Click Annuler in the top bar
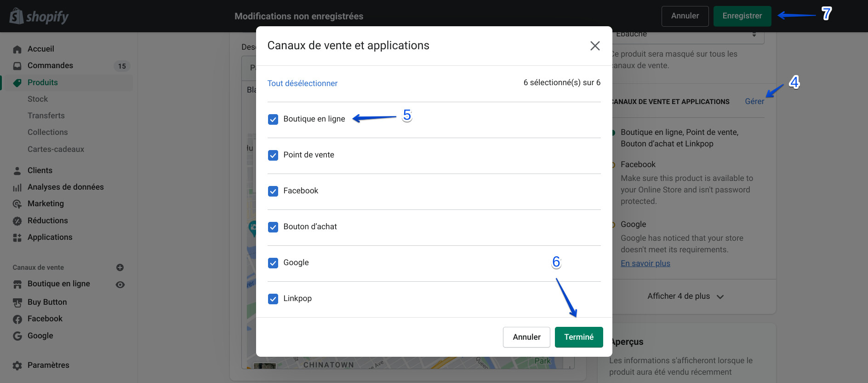Image resolution: width=868 pixels, height=383 pixels. 685,16
